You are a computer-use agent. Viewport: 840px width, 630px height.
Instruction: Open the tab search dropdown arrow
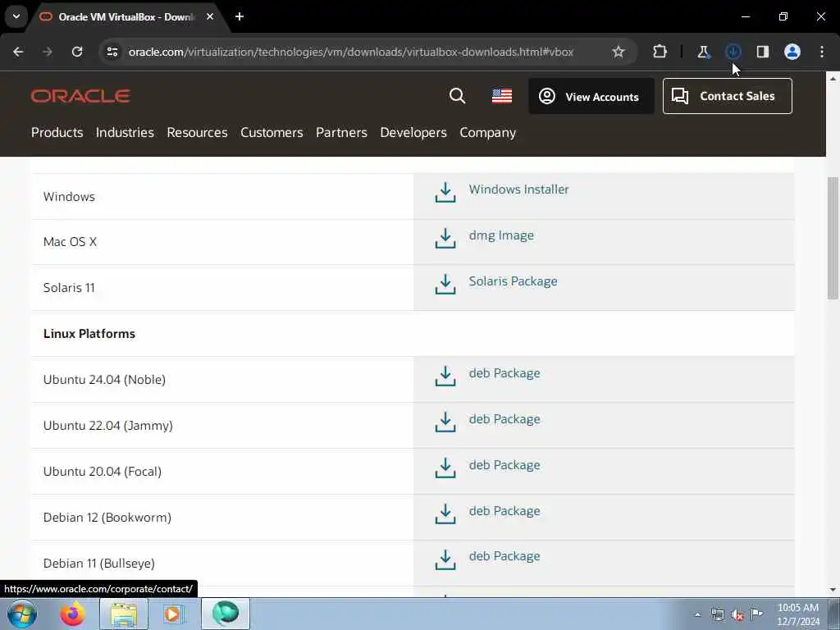[x=16, y=16]
